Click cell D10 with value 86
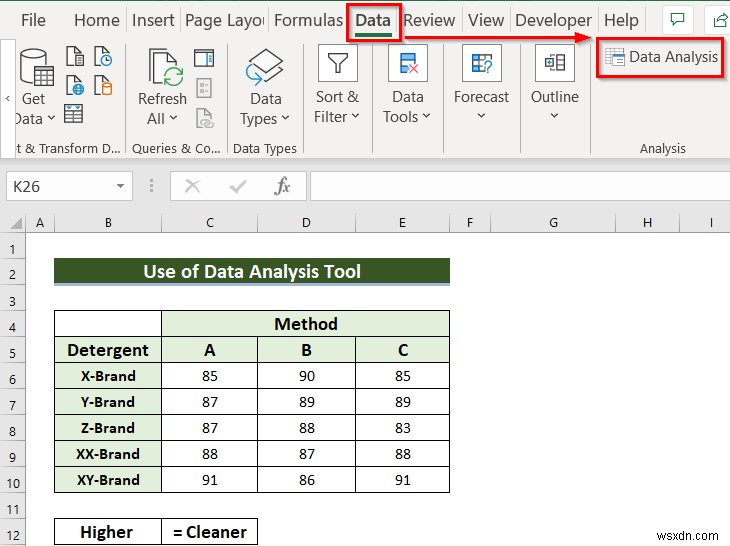Screen dimensions: 730x546 click(306, 480)
